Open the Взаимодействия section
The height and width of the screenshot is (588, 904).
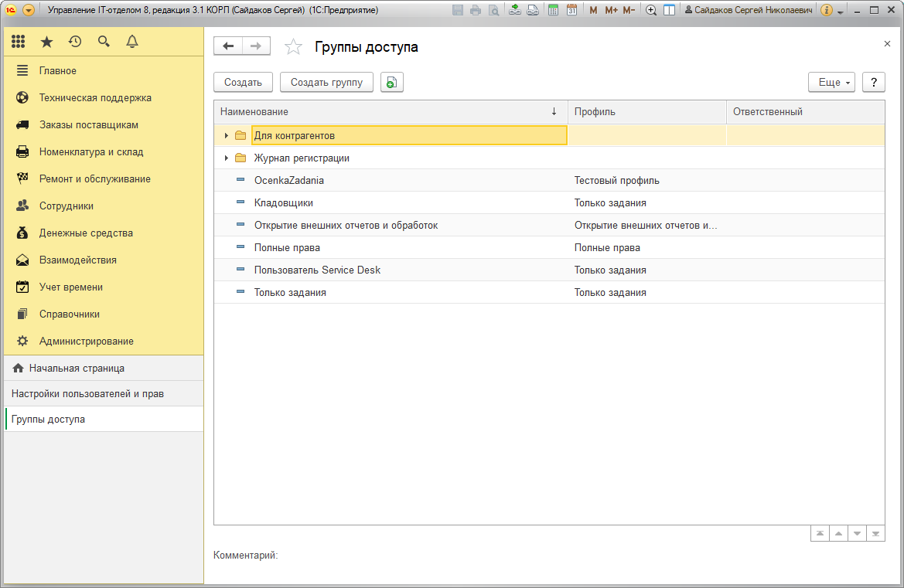coord(104,260)
